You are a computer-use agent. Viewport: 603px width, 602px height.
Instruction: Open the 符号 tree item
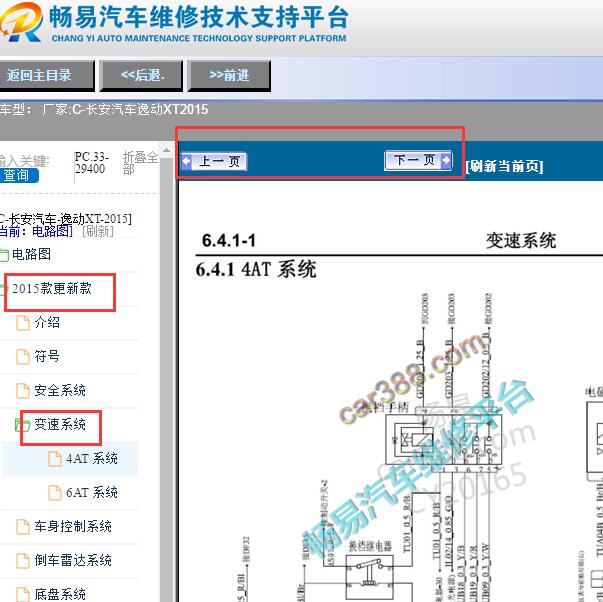pyautogui.click(x=47, y=356)
